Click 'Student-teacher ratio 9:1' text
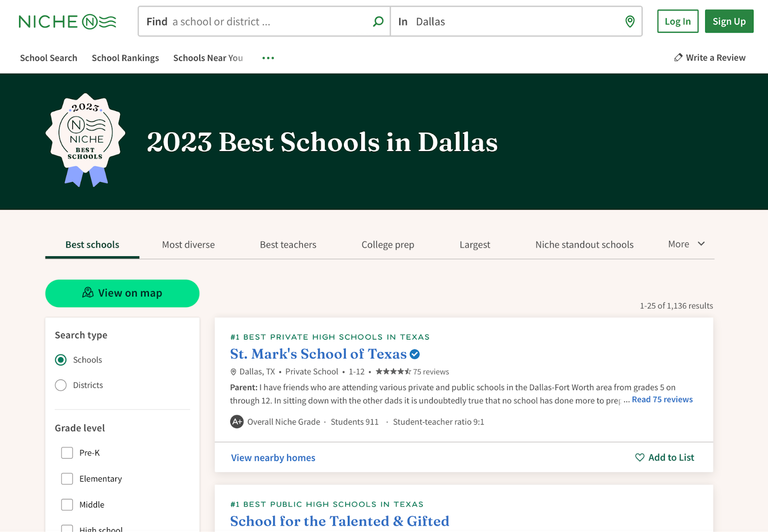Screen dimensions: 768x532 (439, 422)
